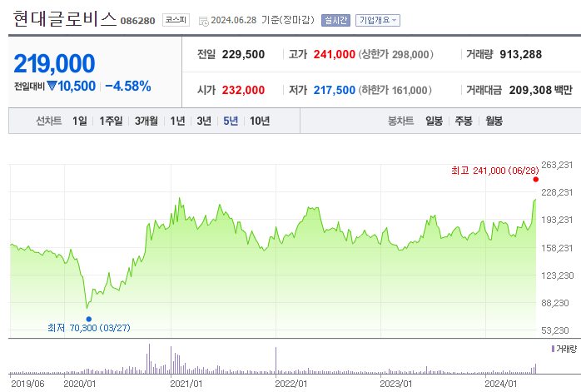Image resolution: width=581 pixels, height=392 pixels.
Task: Click the 2020/01 x-axis date label
Action: pyautogui.click(x=80, y=384)
